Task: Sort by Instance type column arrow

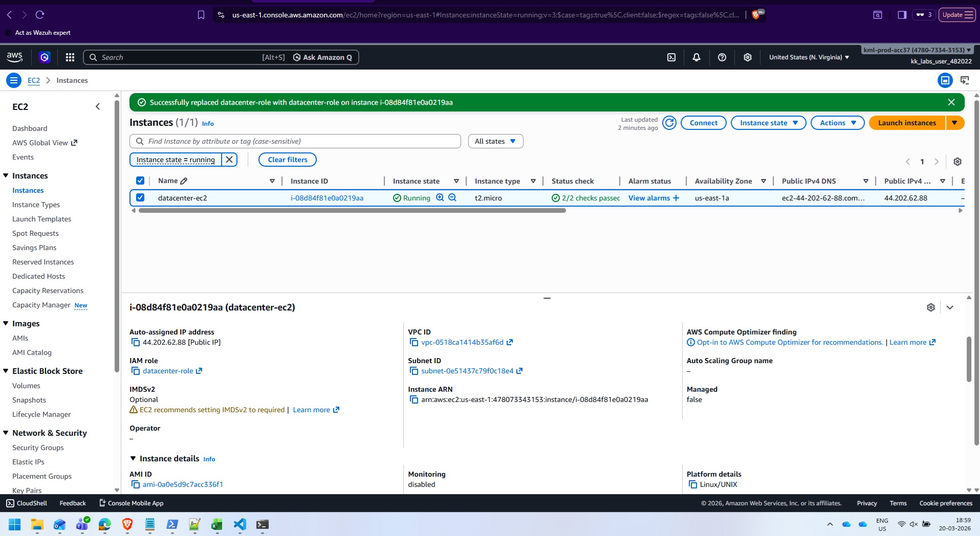Action: (x=533, y=181)
